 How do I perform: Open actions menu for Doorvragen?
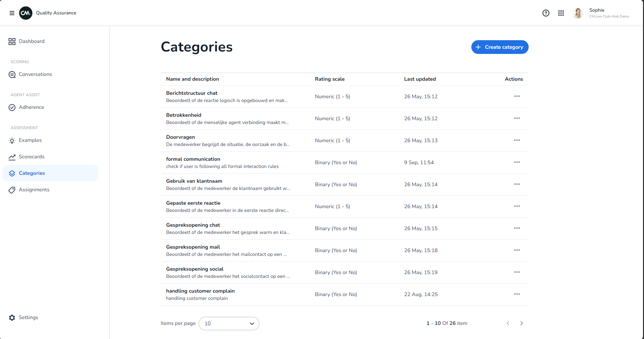517,140
